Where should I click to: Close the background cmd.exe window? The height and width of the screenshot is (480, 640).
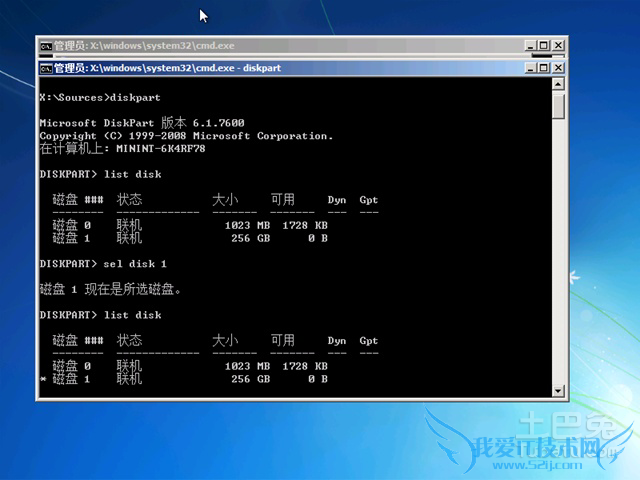[558, 45]
